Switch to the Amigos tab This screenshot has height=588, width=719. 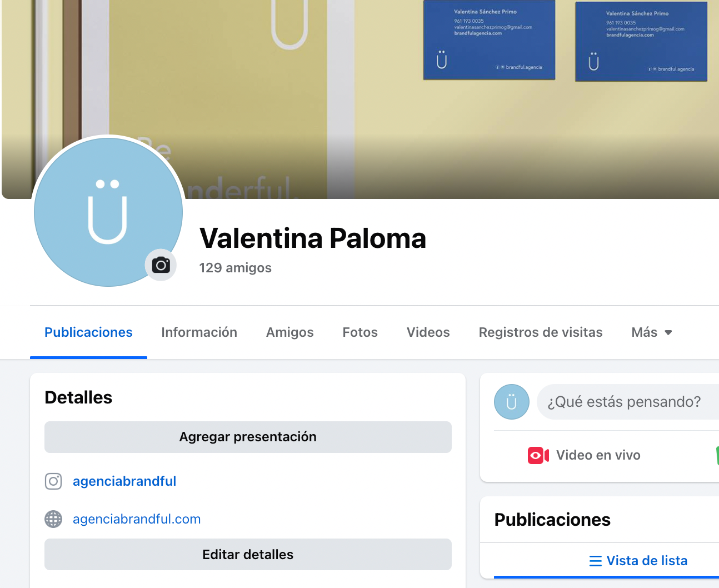[290, 332]
